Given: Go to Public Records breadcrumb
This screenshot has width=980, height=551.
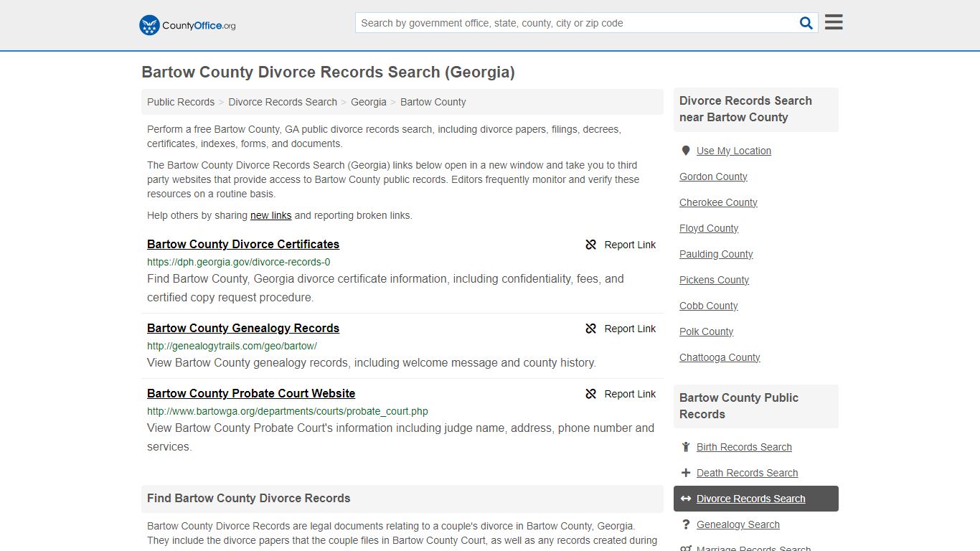Looking at the screenshot, I should pos(181,102).
